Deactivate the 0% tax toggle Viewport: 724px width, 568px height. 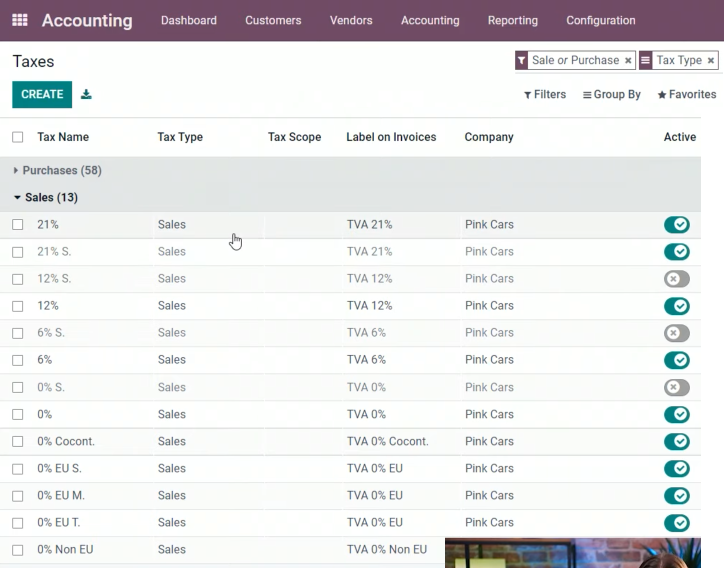tap(677, 414)
